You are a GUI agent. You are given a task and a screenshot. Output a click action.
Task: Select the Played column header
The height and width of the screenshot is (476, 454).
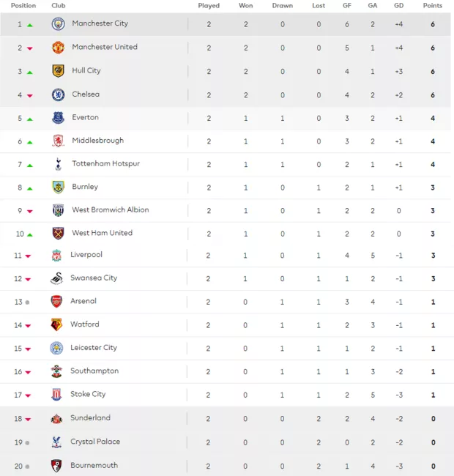click(x=209, y=5)
